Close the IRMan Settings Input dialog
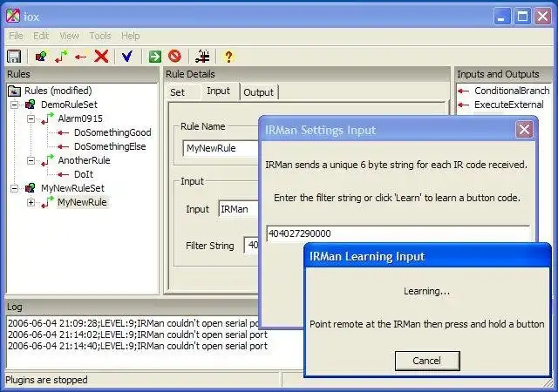 [x=524, y=130]
